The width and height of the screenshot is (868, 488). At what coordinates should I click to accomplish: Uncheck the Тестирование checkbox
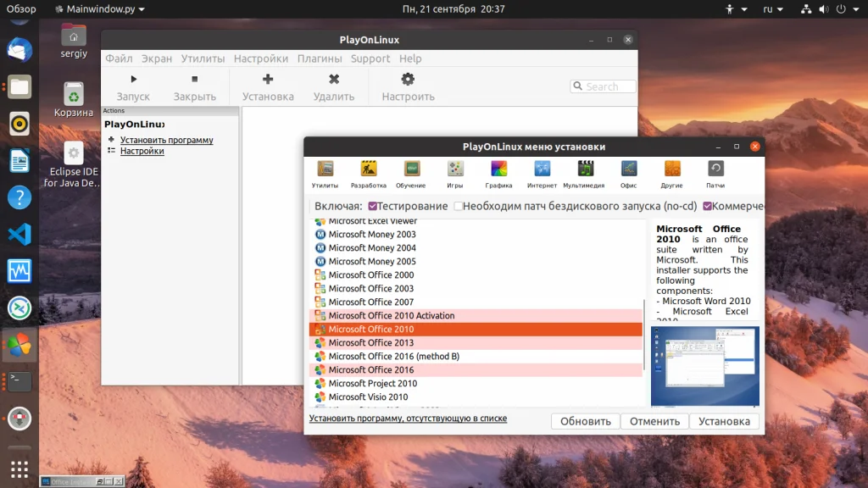click(x=373, y=206)
